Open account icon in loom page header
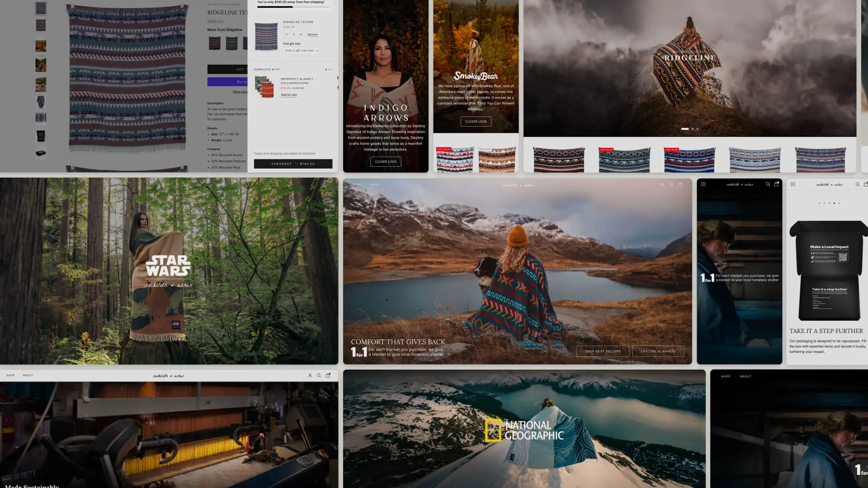 coord(310,375)
